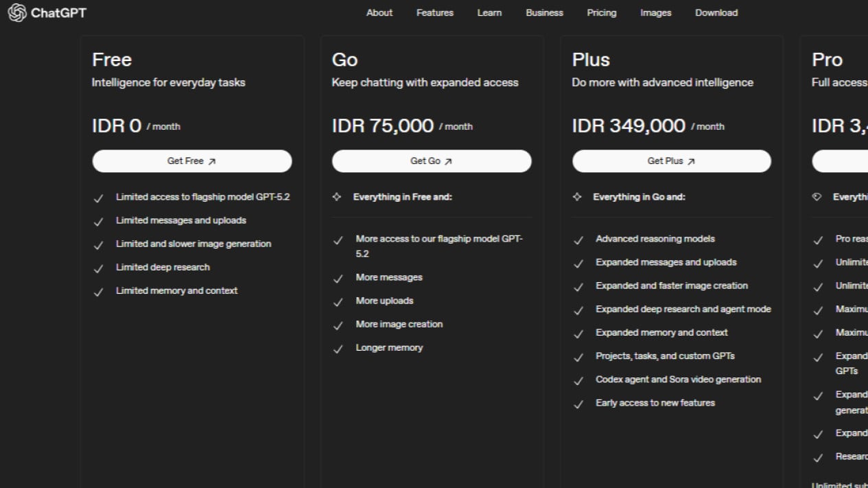Click the Learn navigation link
Screen dimensions: 868x488
[x=489, y=12]
